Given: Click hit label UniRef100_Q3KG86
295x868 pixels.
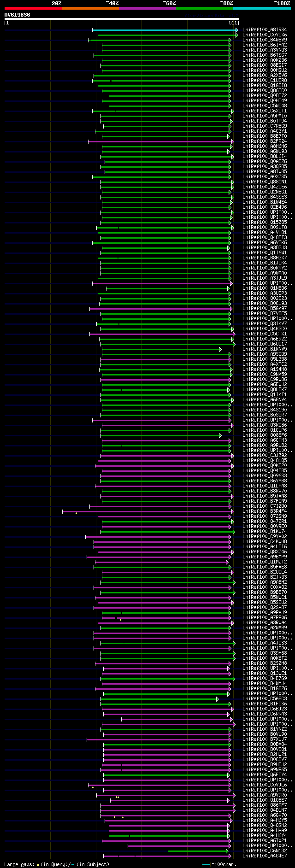Looking at the screenshot, I should pyautogui.click(x=265, y=425).
